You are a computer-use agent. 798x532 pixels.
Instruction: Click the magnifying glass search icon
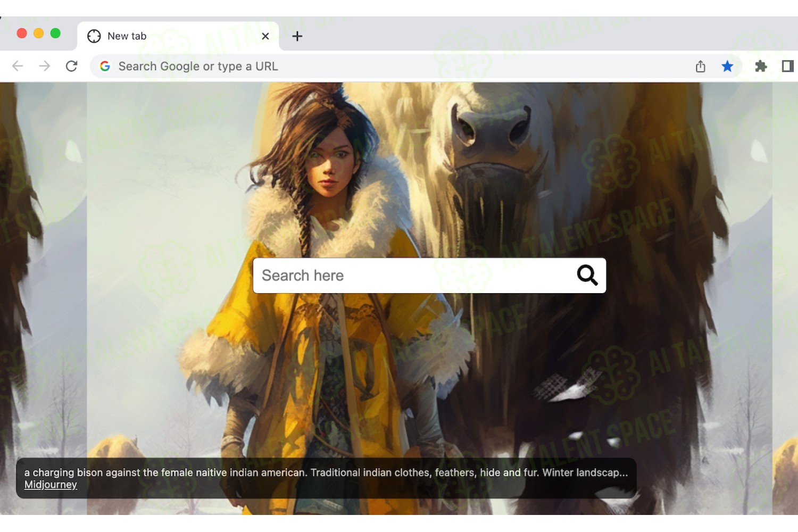pos(587,275)
